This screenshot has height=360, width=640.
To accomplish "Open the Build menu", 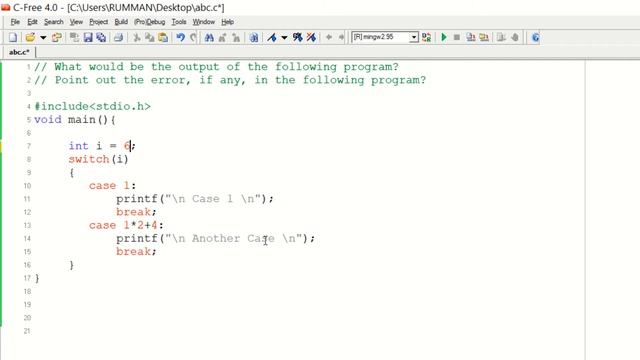I will [121, 22].
